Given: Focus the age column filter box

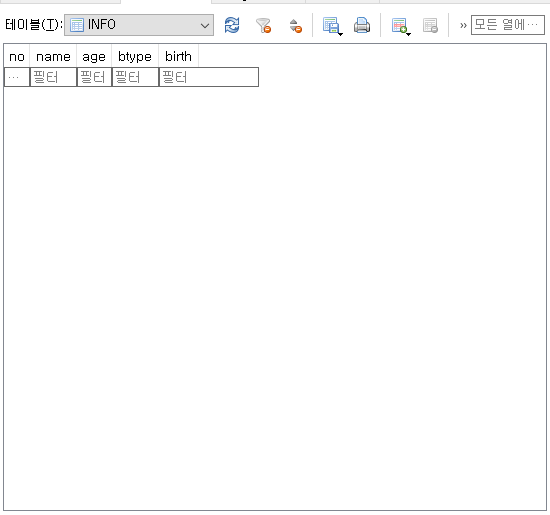Looking at the screenshot, I should [94, 77].
